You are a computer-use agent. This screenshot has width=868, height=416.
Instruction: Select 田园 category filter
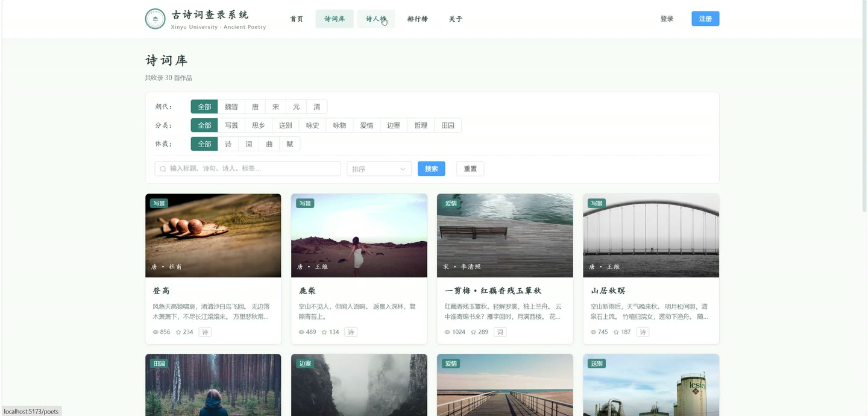[448, 125]
